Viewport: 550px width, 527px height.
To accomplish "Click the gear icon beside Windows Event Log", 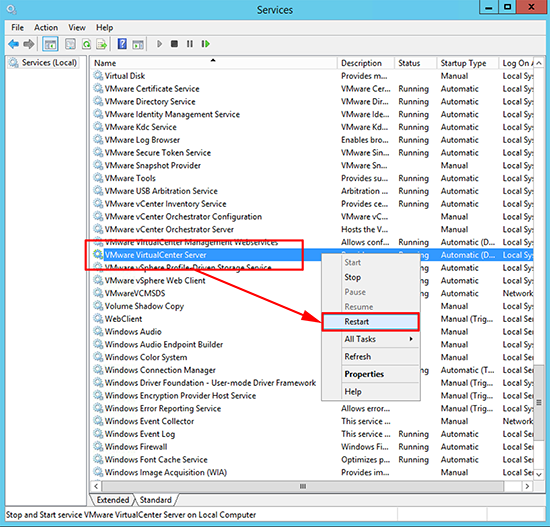I will pyautogui.click(x=98, y=434).
